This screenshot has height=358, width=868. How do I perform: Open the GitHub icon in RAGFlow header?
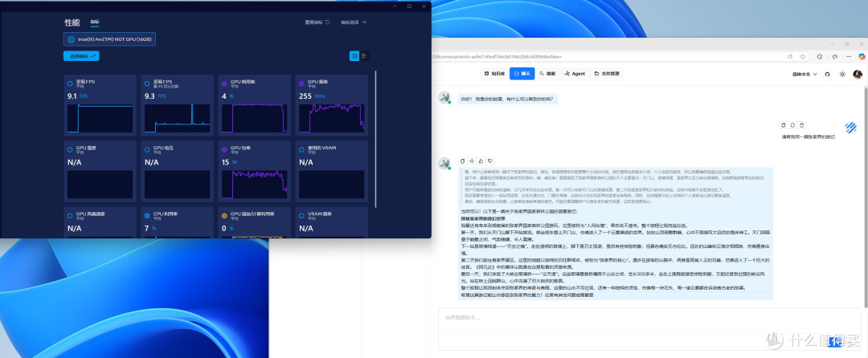coord(828,74)
